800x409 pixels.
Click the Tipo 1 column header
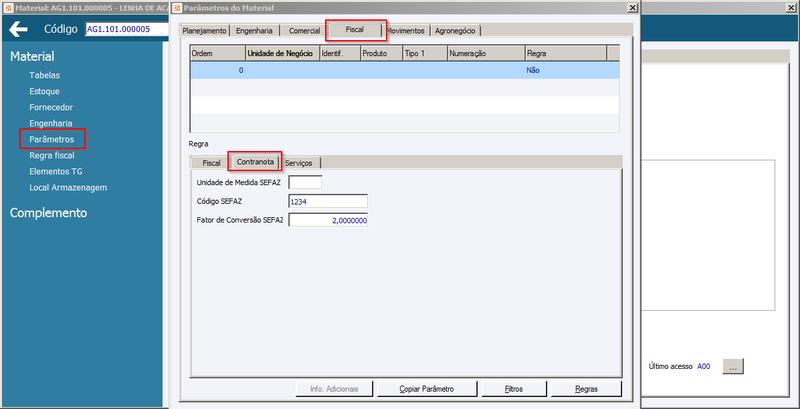(x=425, y=54)
